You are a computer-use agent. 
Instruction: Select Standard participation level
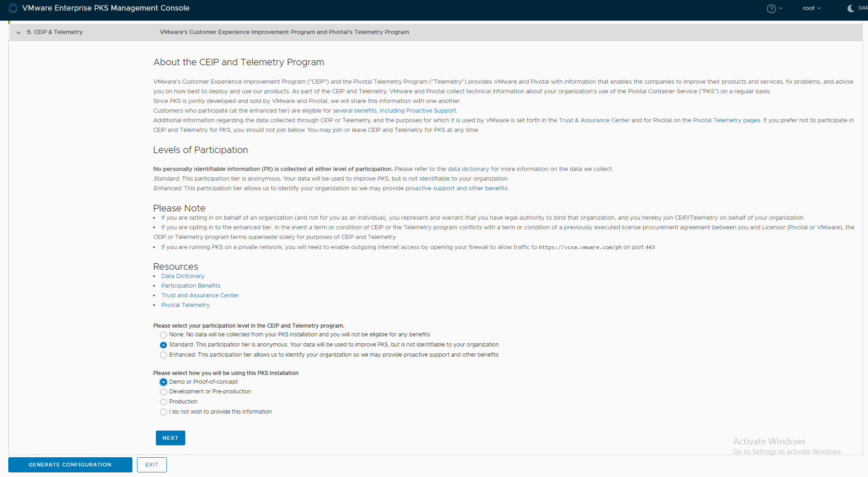click(163, 345)
